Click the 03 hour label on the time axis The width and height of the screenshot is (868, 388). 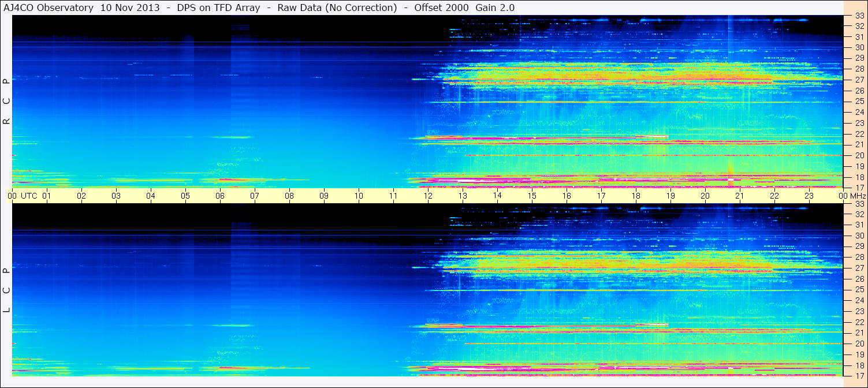tap(116, 196)
